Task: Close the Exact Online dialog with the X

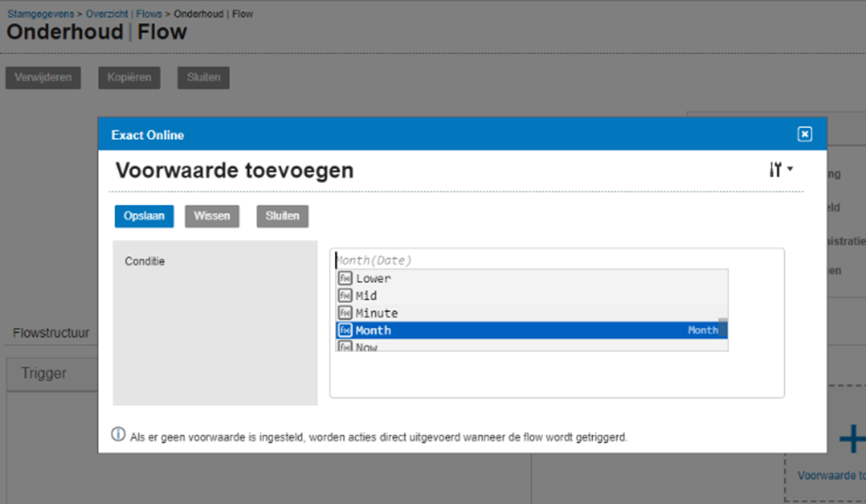Action: (804, 134)
